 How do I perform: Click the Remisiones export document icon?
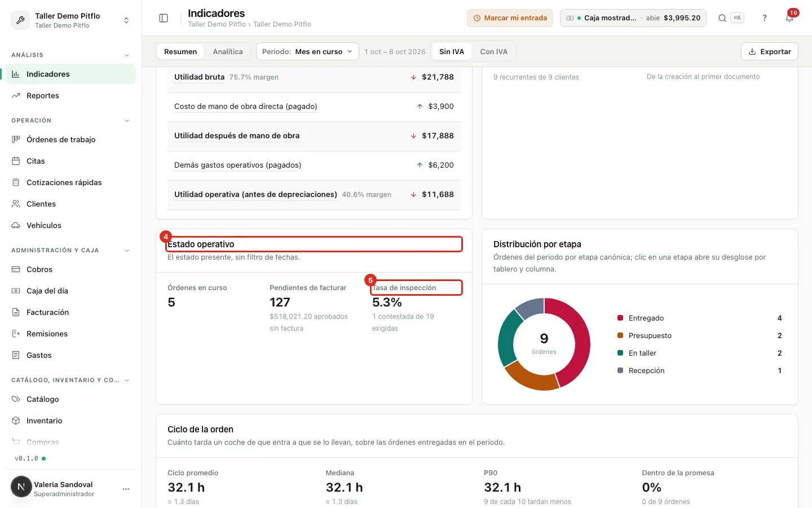[x=16, y=334]
